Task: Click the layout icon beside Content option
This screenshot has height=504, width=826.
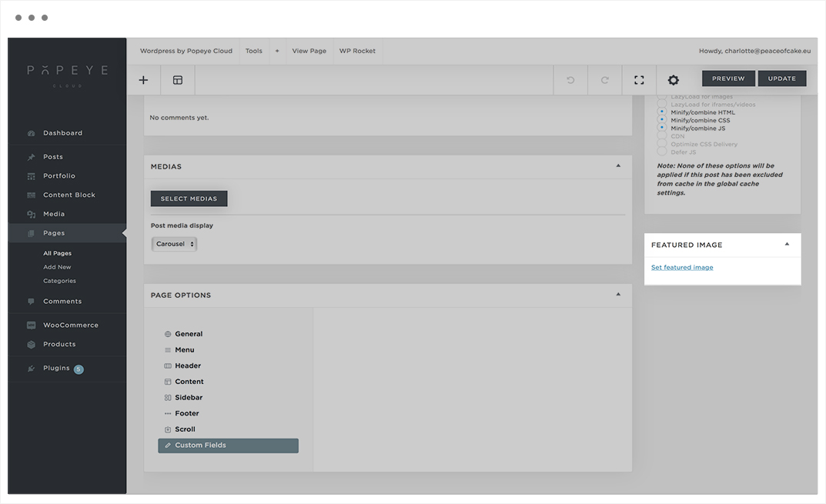Action: point(168,382)
